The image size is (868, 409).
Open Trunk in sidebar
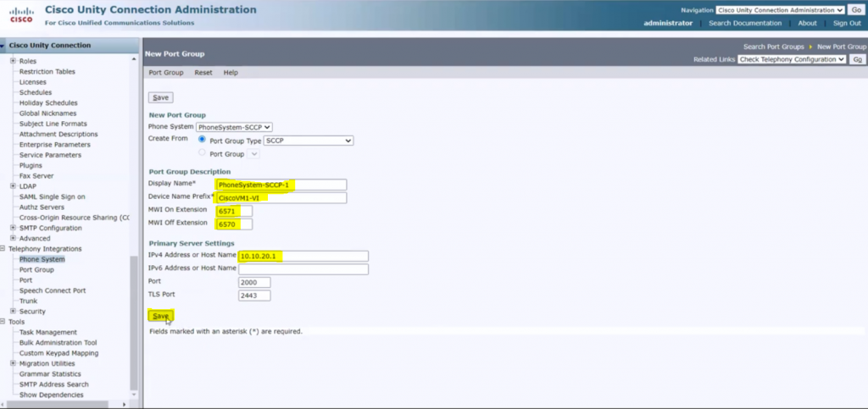coord(28,301)
